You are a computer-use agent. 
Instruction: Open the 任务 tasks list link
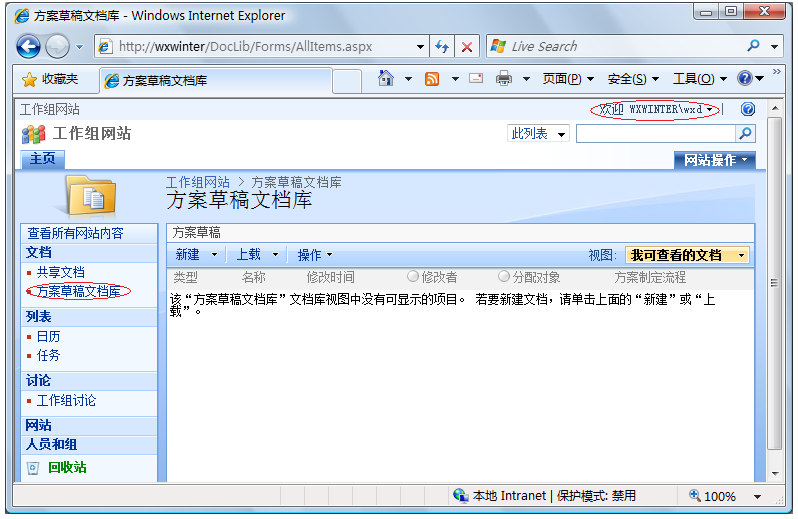point(48,355)
